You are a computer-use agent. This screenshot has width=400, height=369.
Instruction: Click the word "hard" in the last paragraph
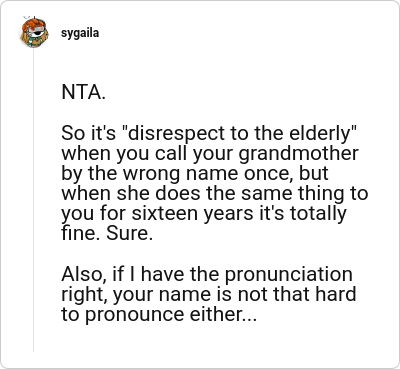pos(336,294)
